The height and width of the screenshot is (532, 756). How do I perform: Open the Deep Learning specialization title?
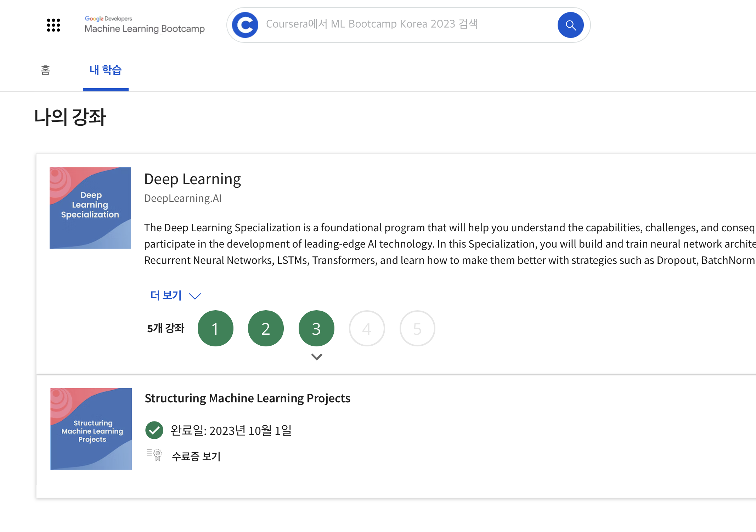pos(192,179)
